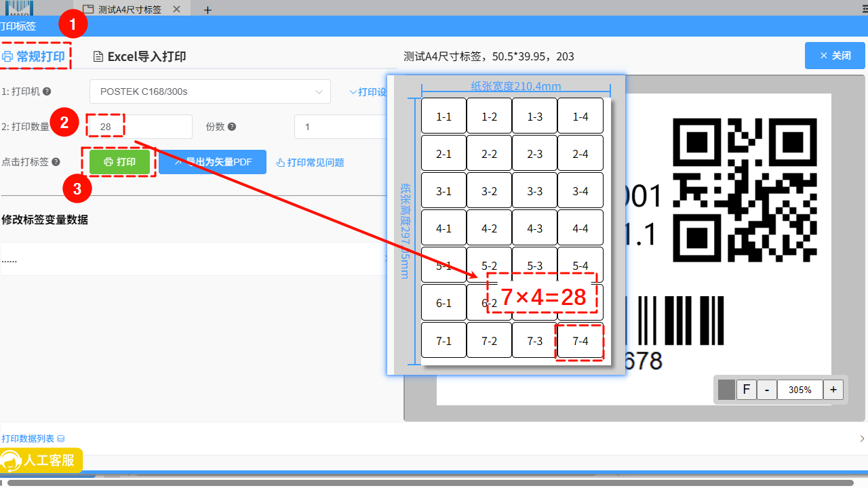Click label cell 7-3 in layout
Viewport: 868px width, 488px height.
(534, 341)
